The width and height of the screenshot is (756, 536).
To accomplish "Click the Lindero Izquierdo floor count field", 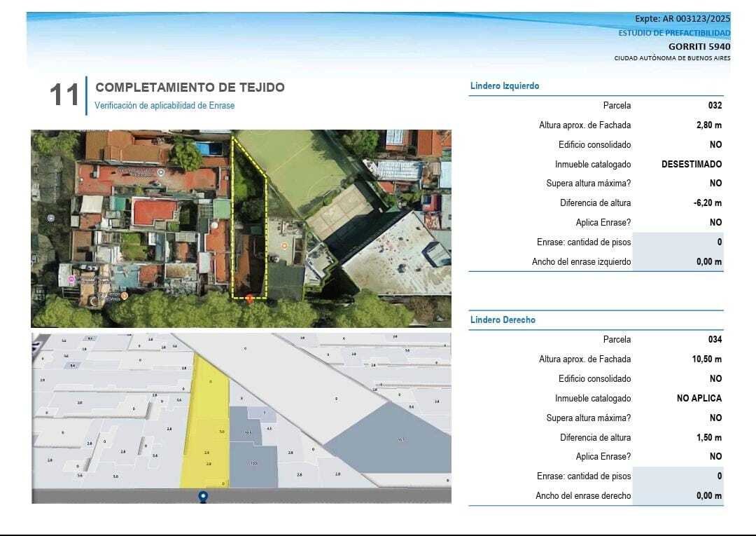I will 677,242.
